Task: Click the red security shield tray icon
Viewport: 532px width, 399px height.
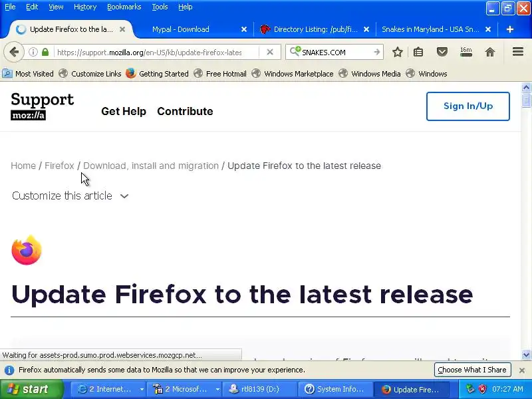Action: 482,389
